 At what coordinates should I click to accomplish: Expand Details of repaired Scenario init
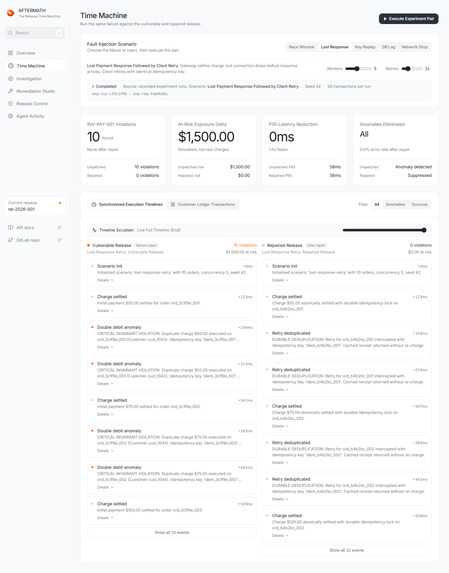coord(280,280)
